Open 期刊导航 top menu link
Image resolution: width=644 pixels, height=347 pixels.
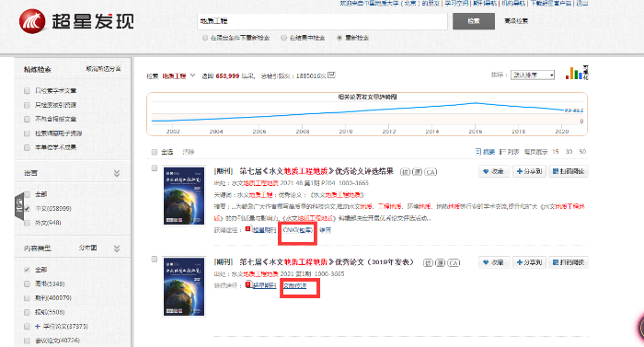click(485, 3)
